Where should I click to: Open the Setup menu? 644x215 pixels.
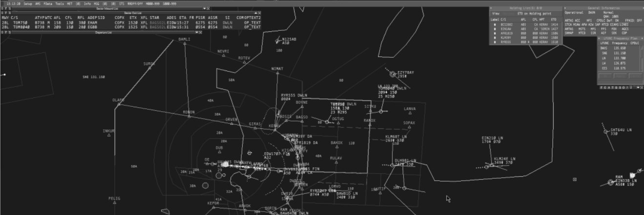click(x=28, y=3)
